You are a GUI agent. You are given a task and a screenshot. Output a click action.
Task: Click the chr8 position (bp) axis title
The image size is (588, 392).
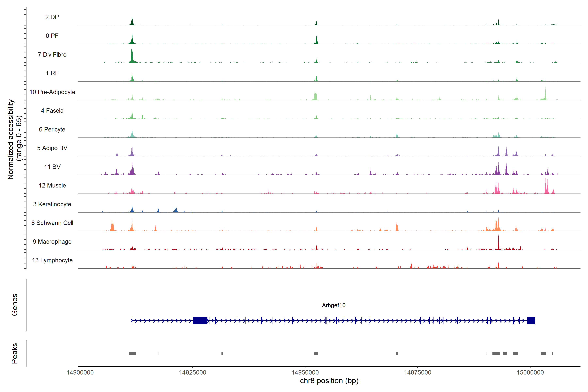click(x=329, y=381)
